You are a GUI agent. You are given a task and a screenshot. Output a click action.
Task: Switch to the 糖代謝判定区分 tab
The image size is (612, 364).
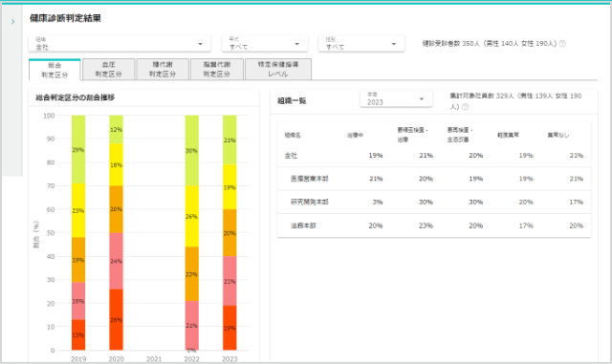coord(163,70)
